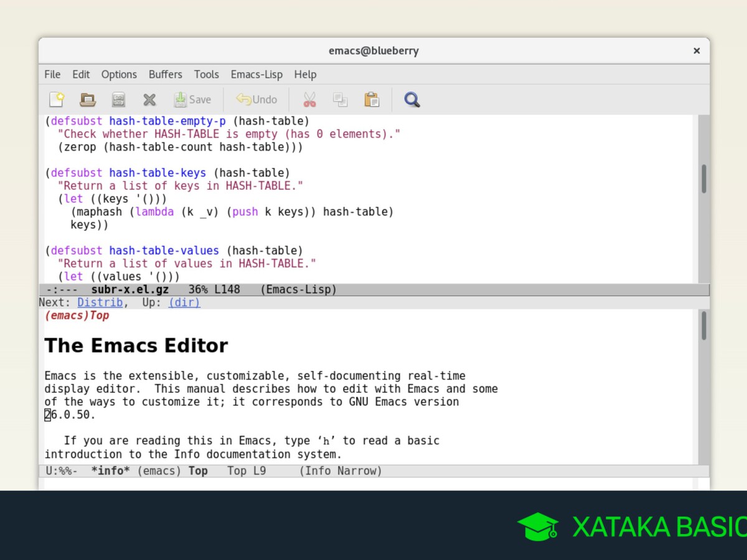Start a search with the magnifier icon

411,100
